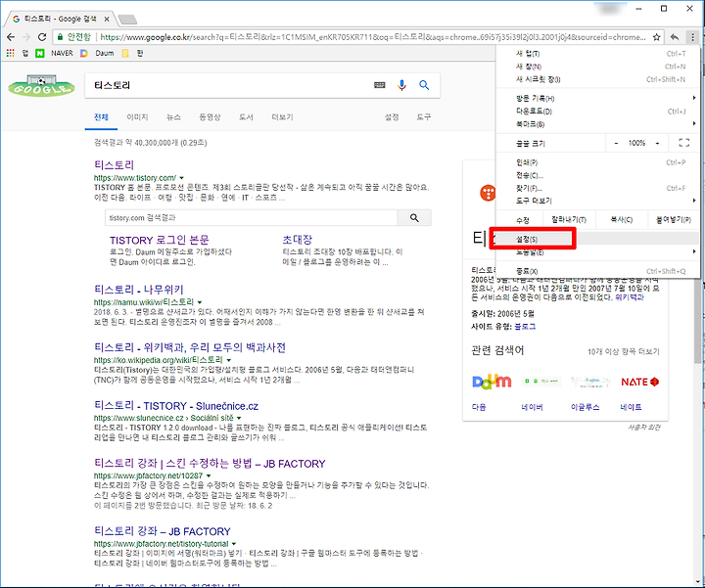
Task: Open the TISTORY 로그인 본문 link
Action: [160, 240]
